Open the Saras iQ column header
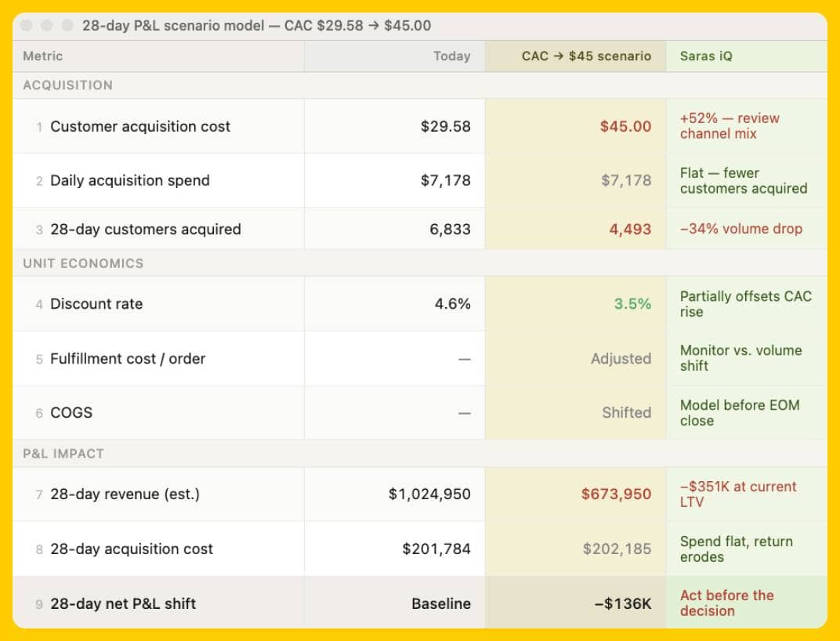840x641 pixels. tap(708, 56)
